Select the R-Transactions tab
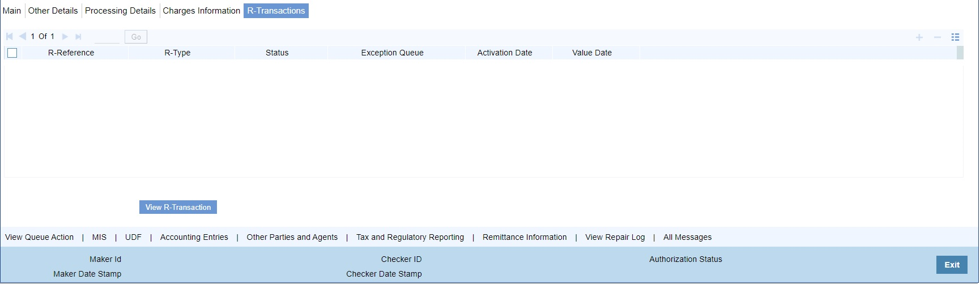This screenshot has height=284, width=980. pyautogui.click(x=276, y=11)
